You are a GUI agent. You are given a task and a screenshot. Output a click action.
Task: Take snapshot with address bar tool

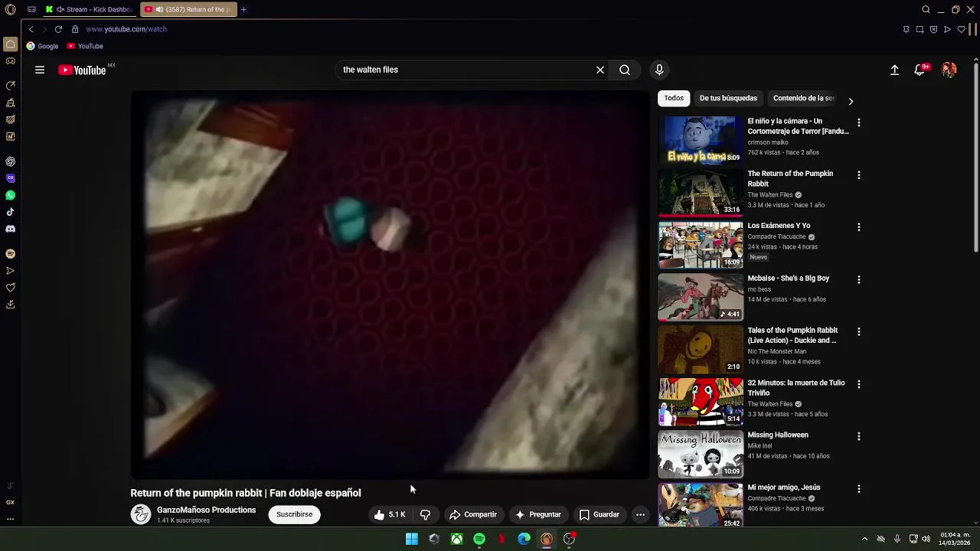coord(920,29)
